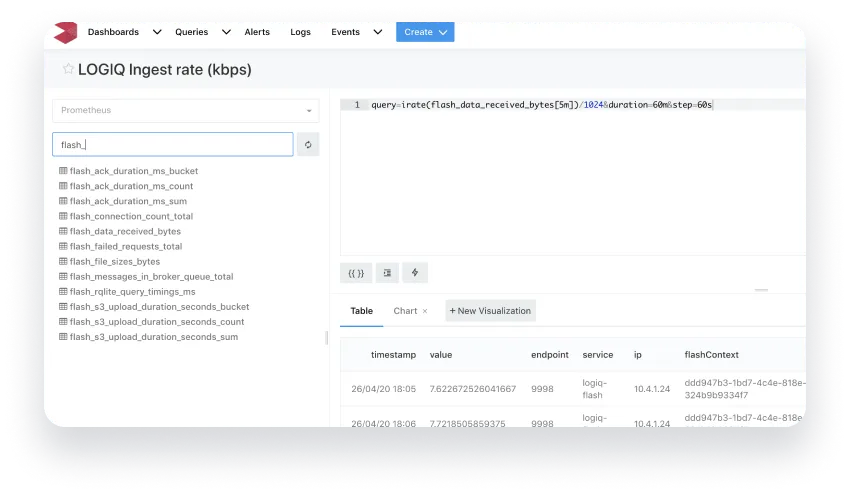Click the LOGIQ red logo icon
Image resolution: width=851 pixels, height=494 pixels.
(x=66, y=33)
